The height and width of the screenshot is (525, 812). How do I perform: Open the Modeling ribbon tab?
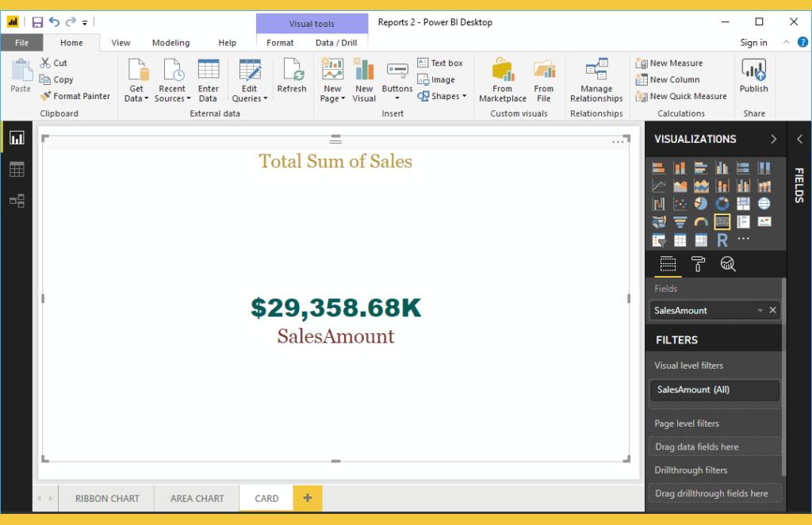(170, 43)
